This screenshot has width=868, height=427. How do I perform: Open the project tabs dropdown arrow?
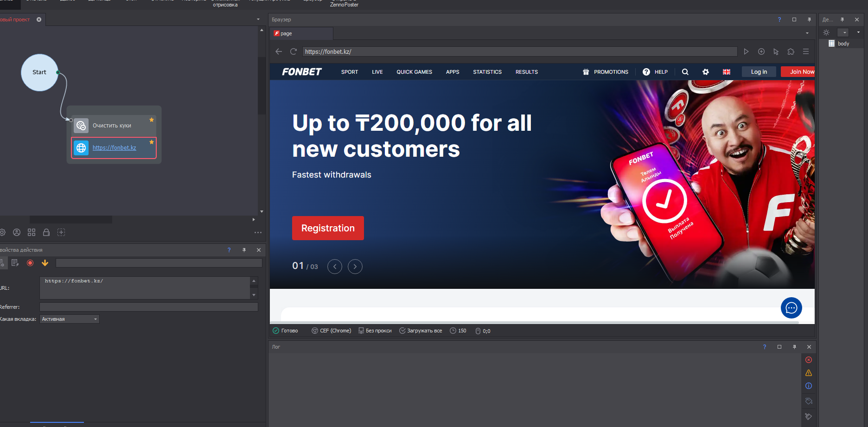(258, 19)
